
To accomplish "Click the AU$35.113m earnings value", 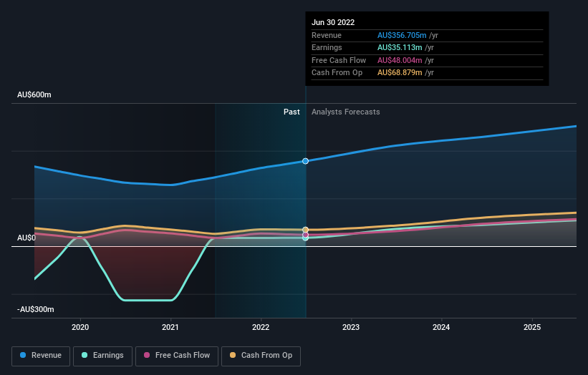I will (400, 47).
